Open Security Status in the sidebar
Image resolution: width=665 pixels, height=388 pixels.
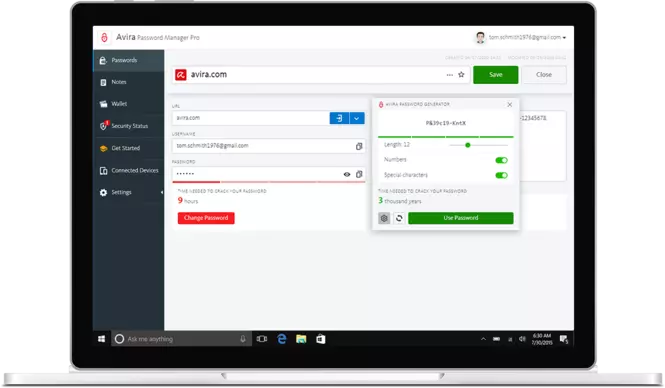pyautogui.click(x=129, y=126)
